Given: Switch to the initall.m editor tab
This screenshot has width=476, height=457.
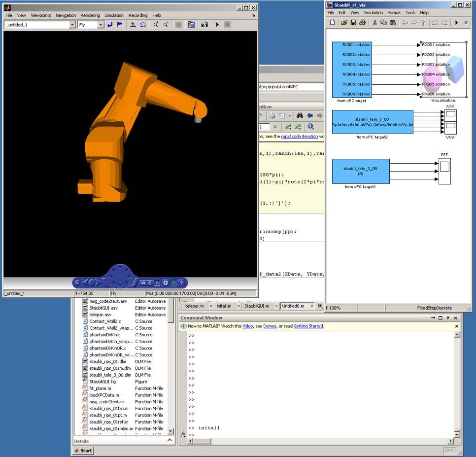Looking at the screenshot, I should tap(224, 306).
